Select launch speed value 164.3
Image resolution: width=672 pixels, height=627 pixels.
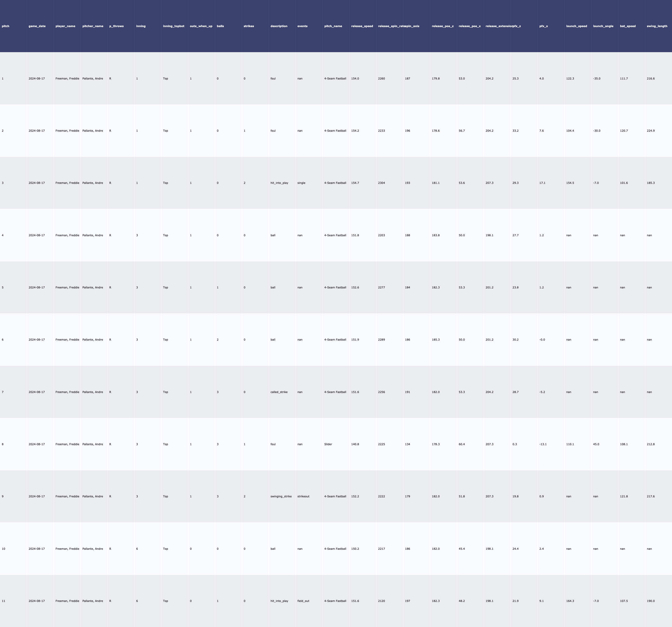coord(570,601)
